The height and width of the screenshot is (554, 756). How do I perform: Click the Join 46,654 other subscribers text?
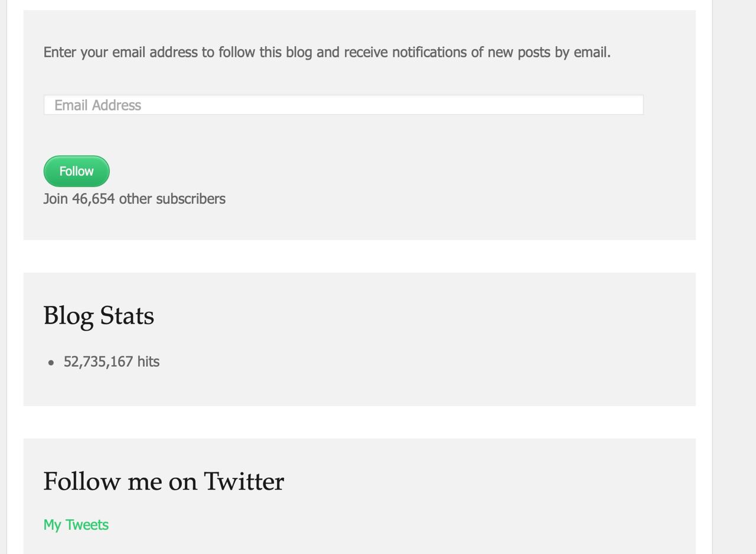[x=134, y=199]
